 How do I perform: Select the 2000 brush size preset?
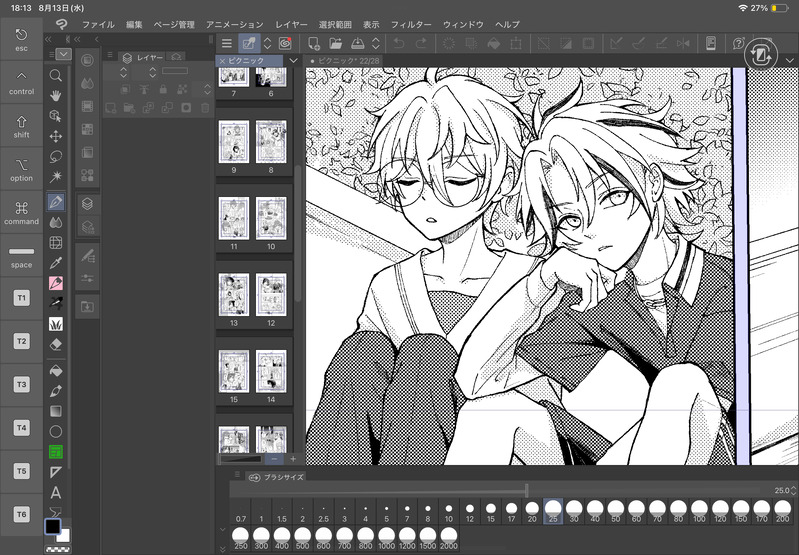pos(448,538)
